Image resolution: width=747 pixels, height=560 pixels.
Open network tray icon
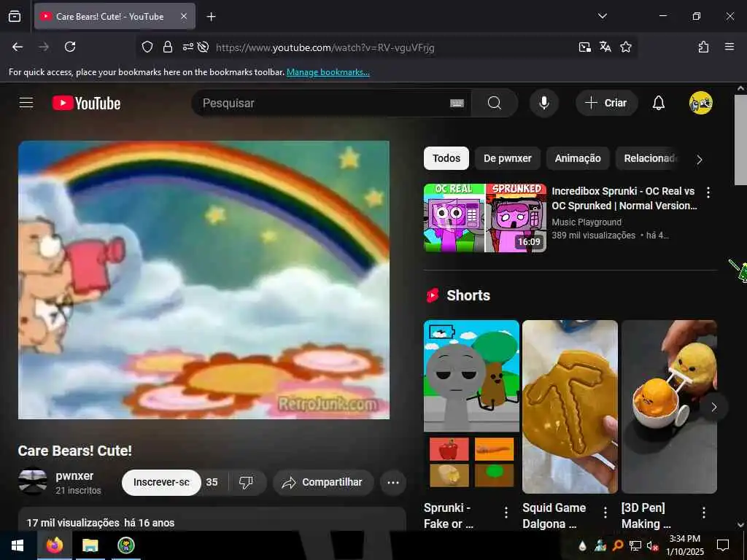coord(635,545)
